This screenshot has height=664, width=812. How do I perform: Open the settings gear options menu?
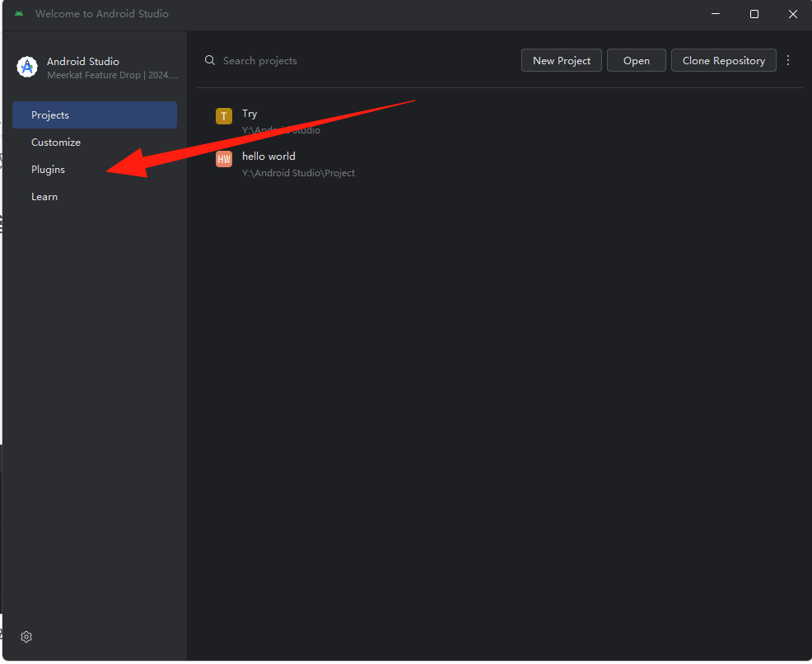click(26, 637)
